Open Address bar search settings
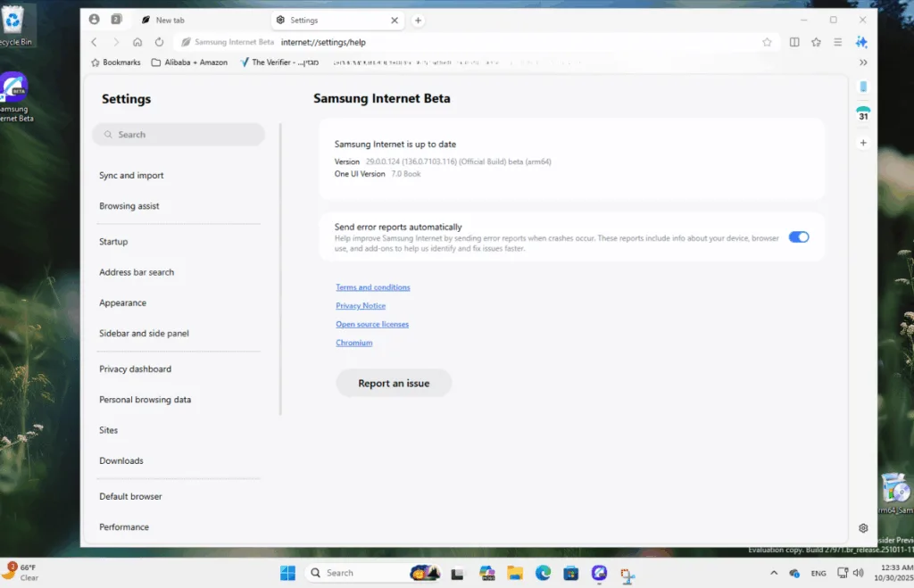The image size is (914, 588). 137,272
